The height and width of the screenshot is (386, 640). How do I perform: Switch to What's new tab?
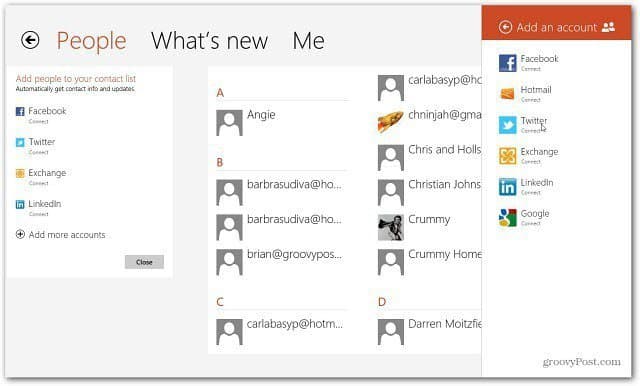pos(209,41)
